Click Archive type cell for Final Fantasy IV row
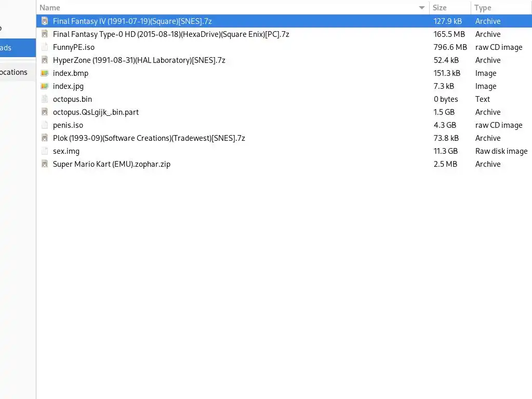Image resolution: width=532 pixels, height=399 pixels. point(488,21)
